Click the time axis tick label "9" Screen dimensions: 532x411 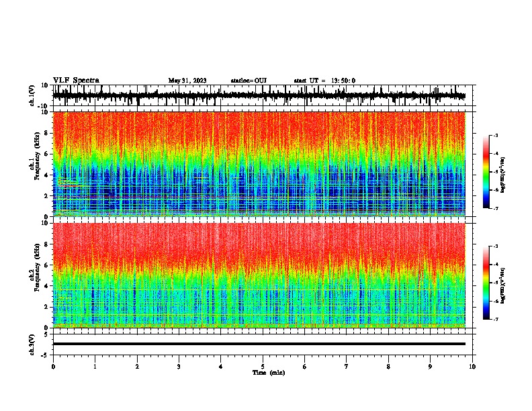[x=430, y=367]
